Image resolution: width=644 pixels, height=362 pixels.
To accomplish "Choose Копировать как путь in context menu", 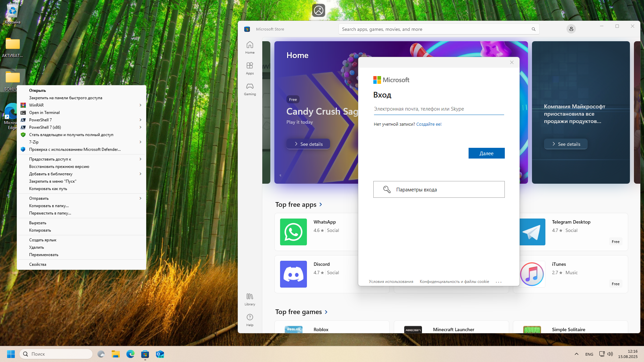I will pos(81,189).
